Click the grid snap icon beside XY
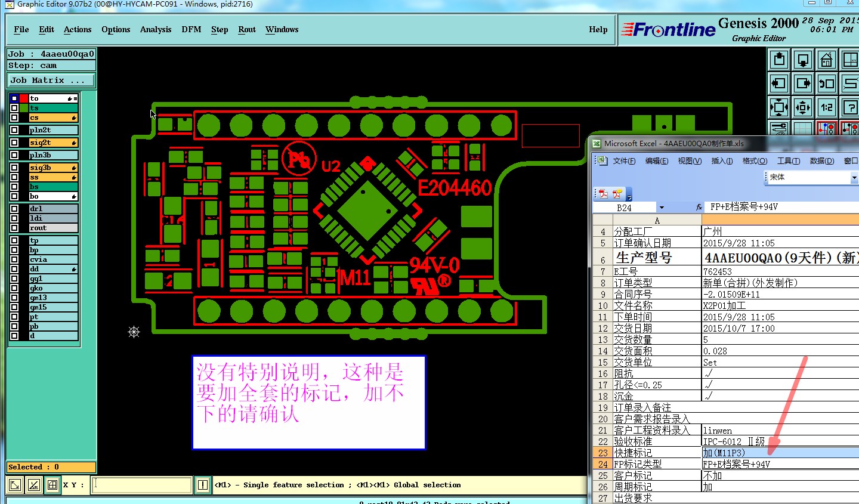 click(52, 485)
